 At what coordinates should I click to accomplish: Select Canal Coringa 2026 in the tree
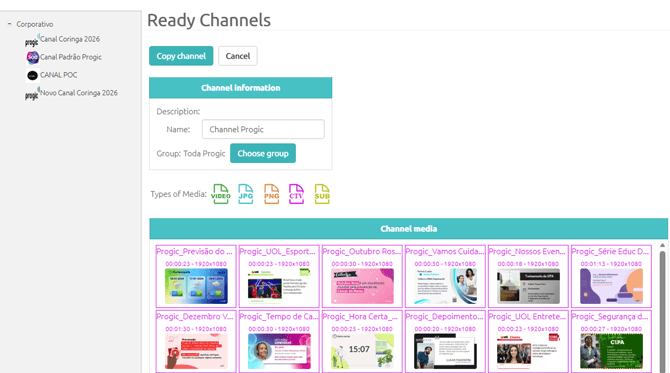click(70, 39)
